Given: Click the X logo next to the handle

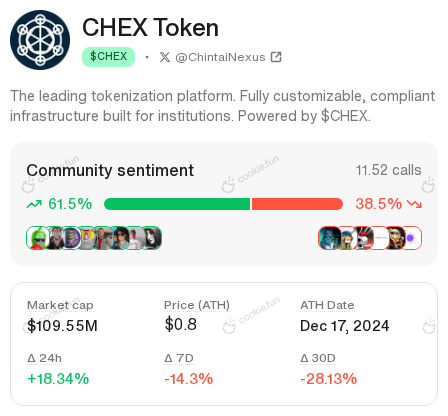Looking at the screenshot, I should (x=165, y=57).
